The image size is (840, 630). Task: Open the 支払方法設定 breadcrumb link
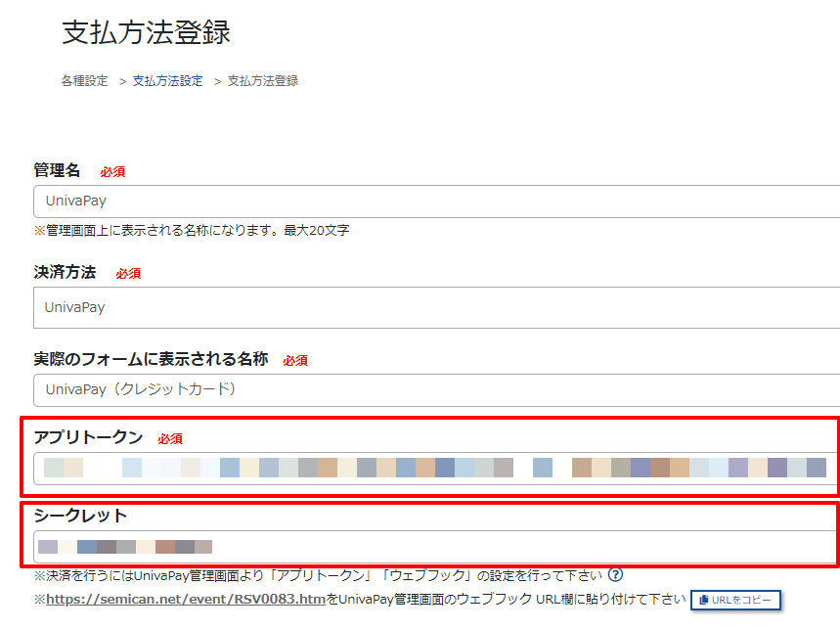pyautogui.click(x=167, y=81)
